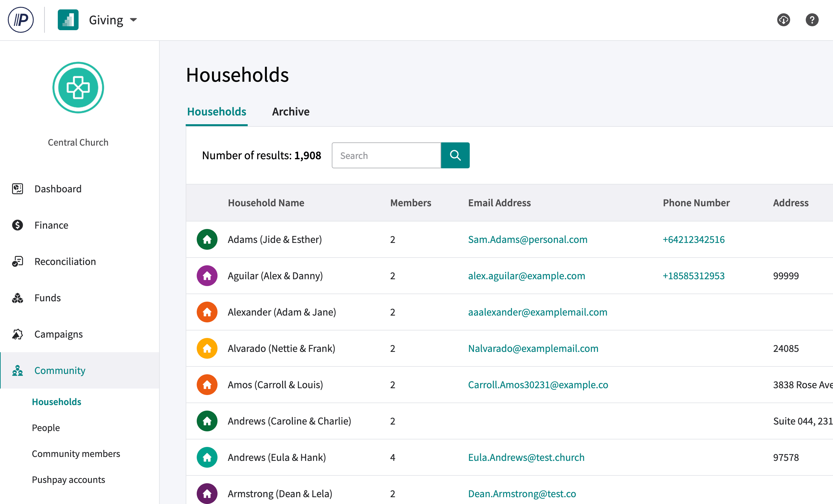This screenshot has height=504, width=833.
Task: Select the Households tab
Action: pos(216,112)
